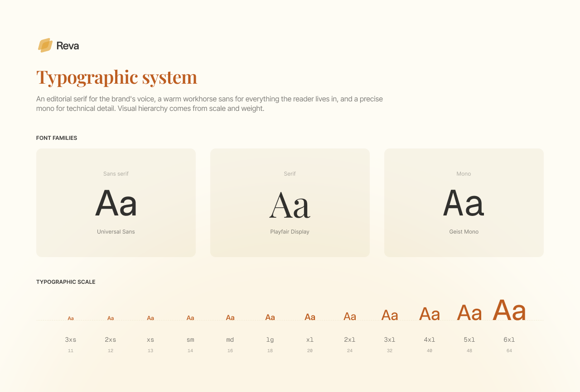Viewport: 580px width, 392px height.
Task: Click the Playfair Display font name
Action: (290, 232)
